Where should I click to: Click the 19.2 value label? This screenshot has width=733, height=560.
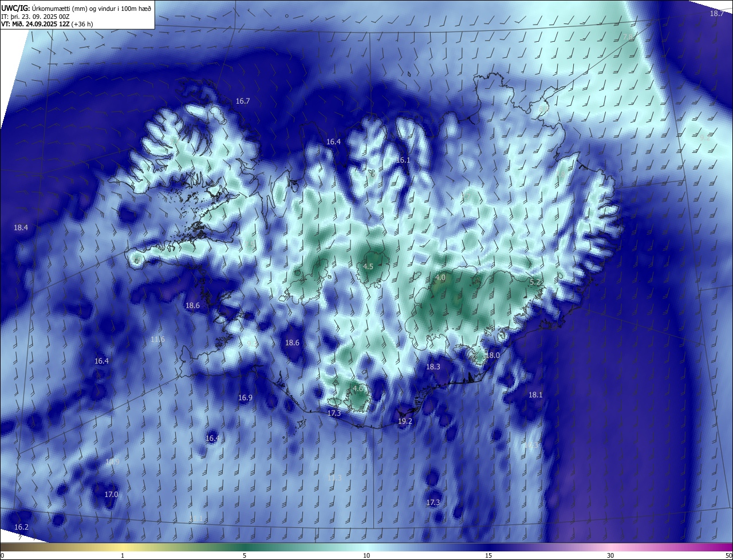pyautogui.click(x=405, y=421)
